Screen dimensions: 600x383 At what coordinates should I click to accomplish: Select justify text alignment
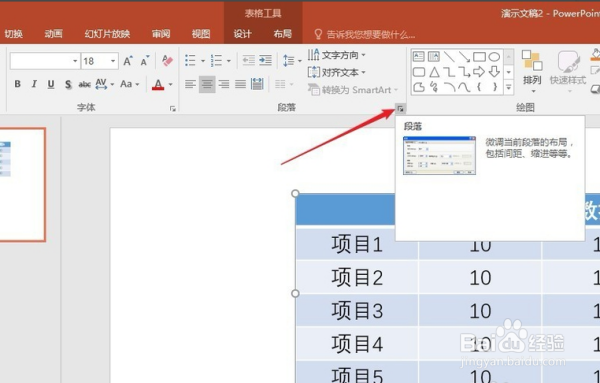point(240,84)
